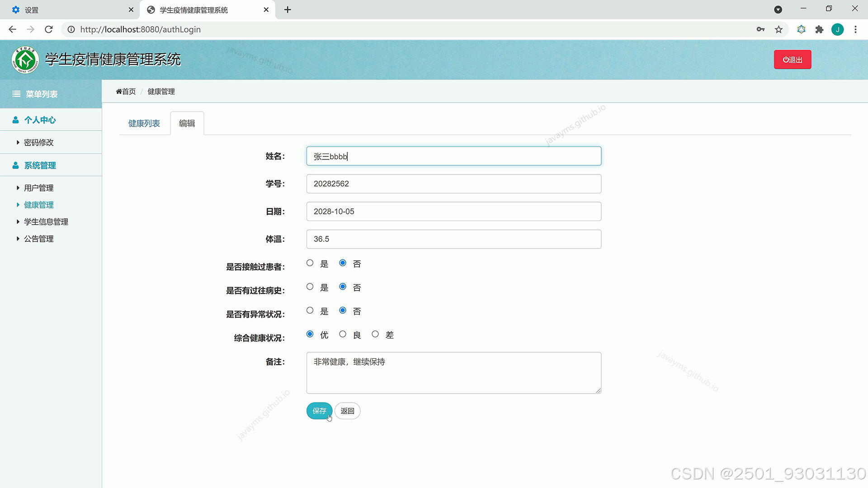The width and height of the screenshot is (868, 488).
Task: Click the site information icon in address bar
Action: [71, 29]
